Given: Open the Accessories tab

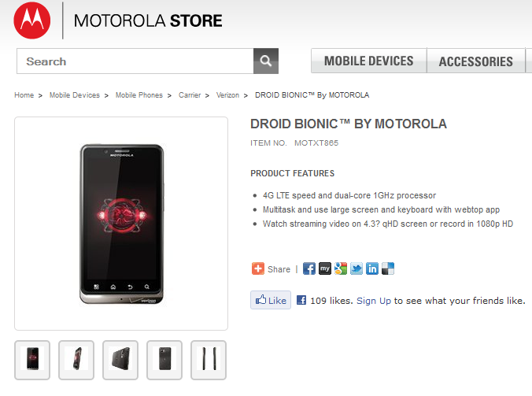Looking at the screenshot, I should (x=475, y=61).
